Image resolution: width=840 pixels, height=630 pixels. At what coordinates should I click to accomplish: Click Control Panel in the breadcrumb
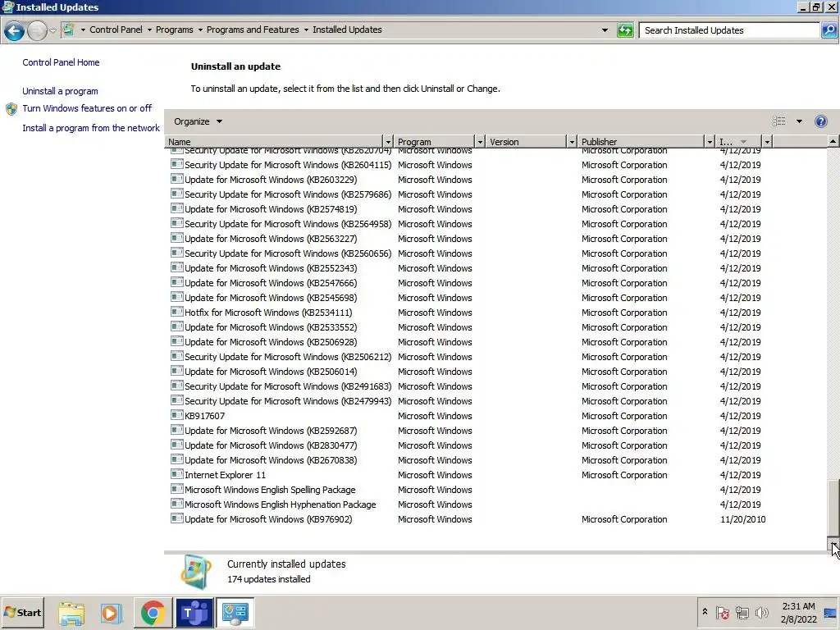tap(116, 30)
